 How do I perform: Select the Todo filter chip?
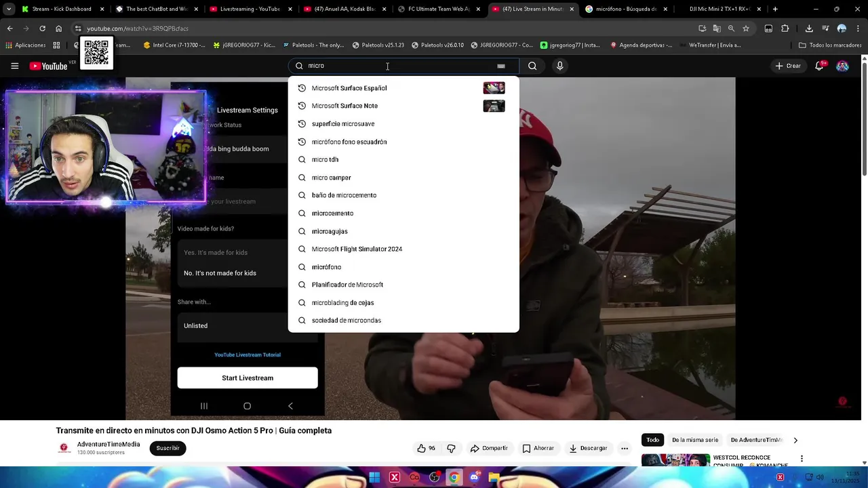[652, 440]
